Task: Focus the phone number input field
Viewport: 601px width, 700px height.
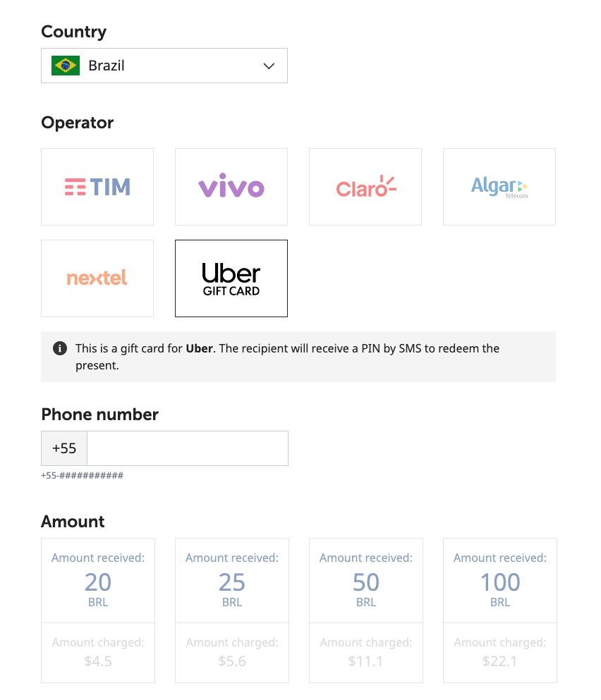Action: pyautogui.click(x=188, y=448)
